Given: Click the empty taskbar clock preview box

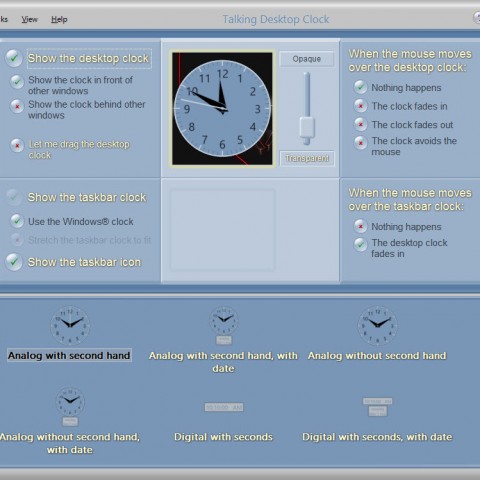Looking at the screenshot, I should point(222,230).
